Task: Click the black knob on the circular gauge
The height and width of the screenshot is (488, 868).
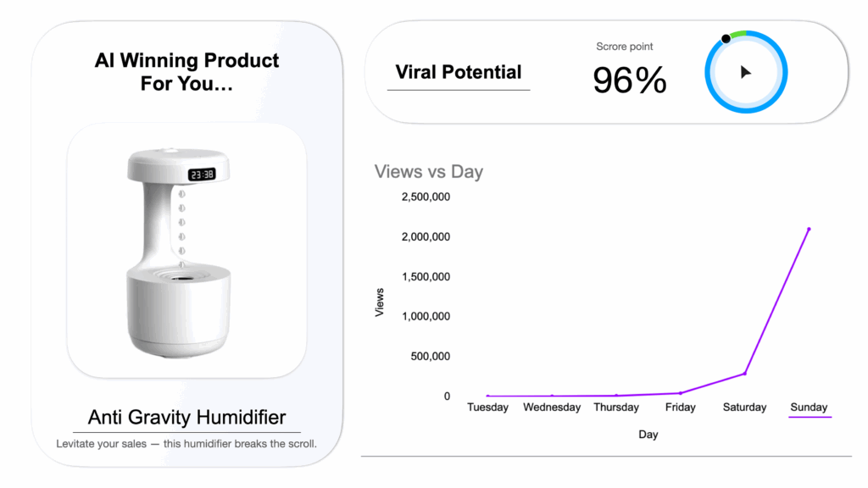Action: pos(726,39)
